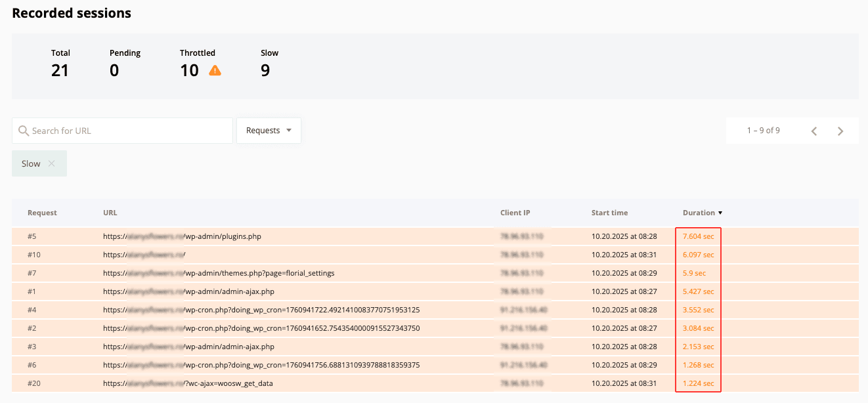
Task: Click the URL column header
Action: (x=110, y=213)
